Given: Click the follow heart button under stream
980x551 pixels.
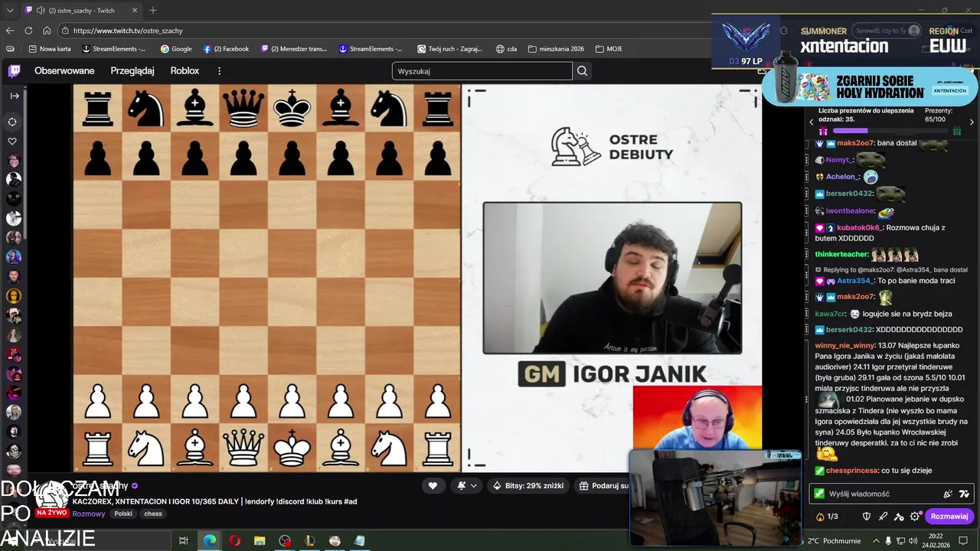Looking at the screenshot, I should click(x=433, y=485).
